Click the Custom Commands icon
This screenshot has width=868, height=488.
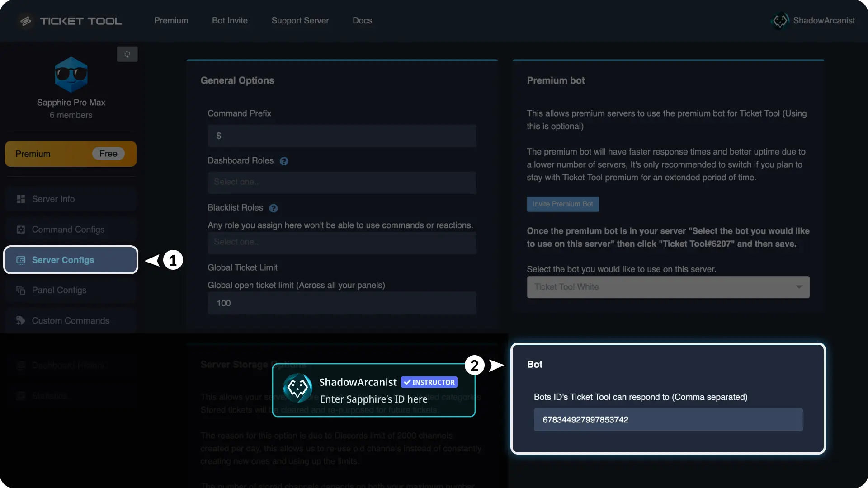pyautogui.click(x=21, y=320)
